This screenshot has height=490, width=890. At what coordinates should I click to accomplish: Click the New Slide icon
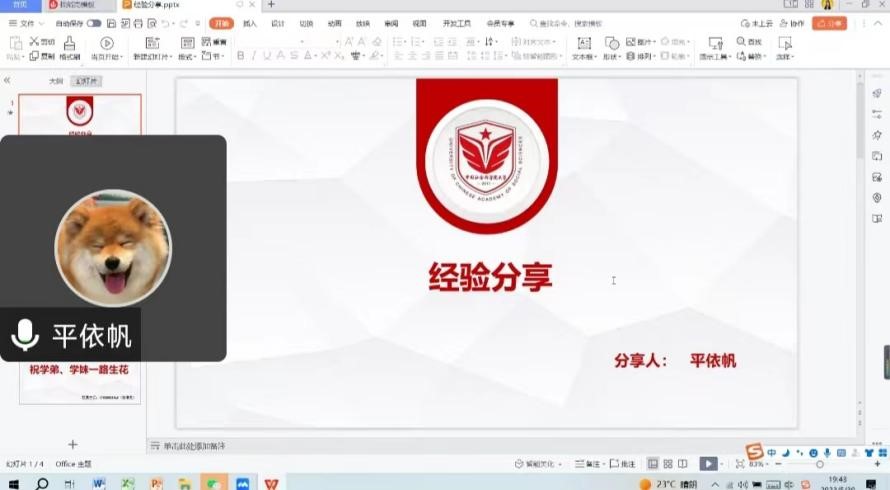point(152,43)
